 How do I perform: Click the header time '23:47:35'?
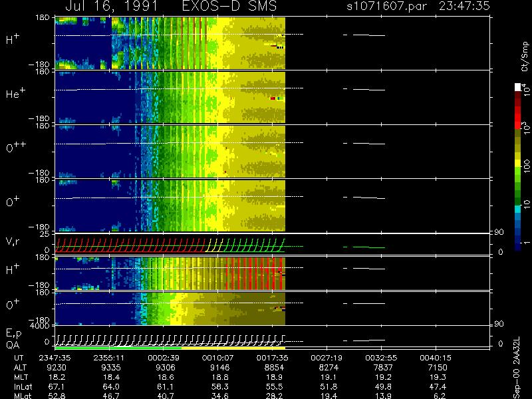point(464,6)
